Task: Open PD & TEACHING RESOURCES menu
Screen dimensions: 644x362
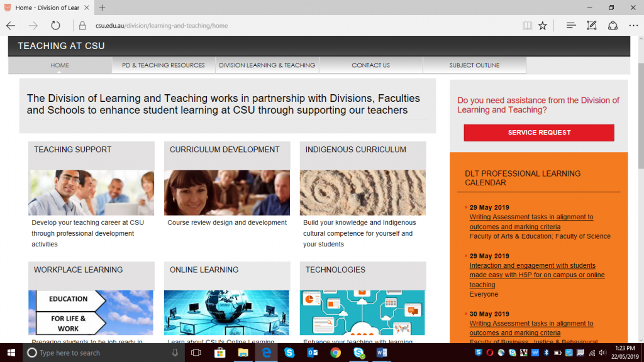Action: (164, 65)
